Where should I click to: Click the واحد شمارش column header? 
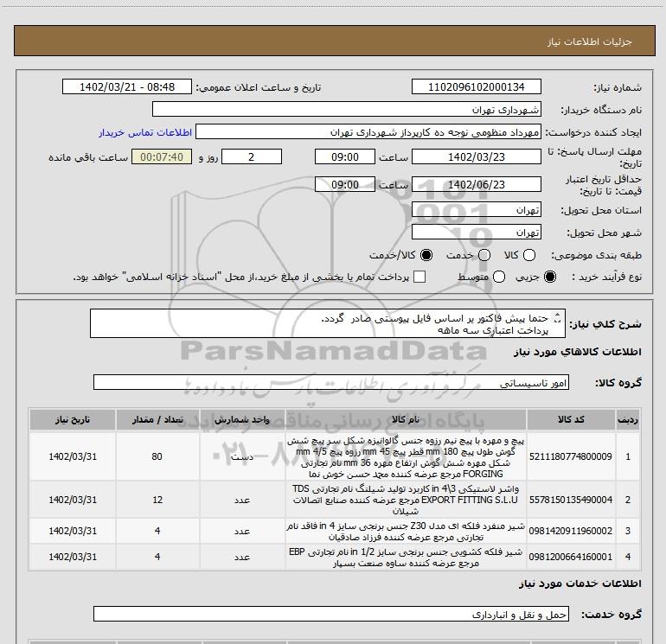242,420
